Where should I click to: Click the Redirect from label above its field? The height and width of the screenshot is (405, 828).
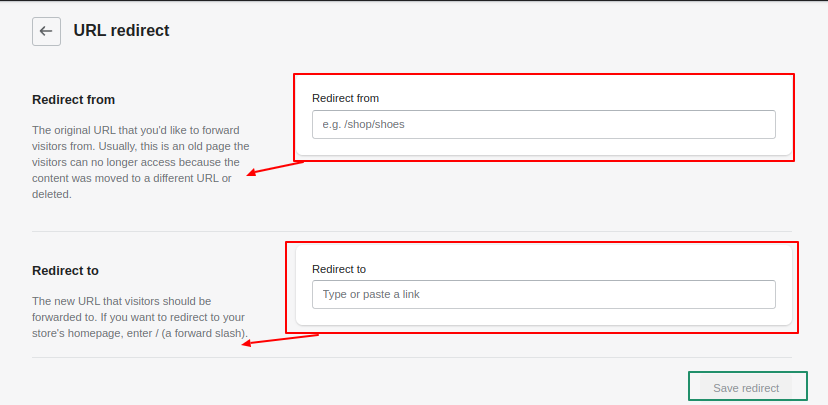[345, 98]
